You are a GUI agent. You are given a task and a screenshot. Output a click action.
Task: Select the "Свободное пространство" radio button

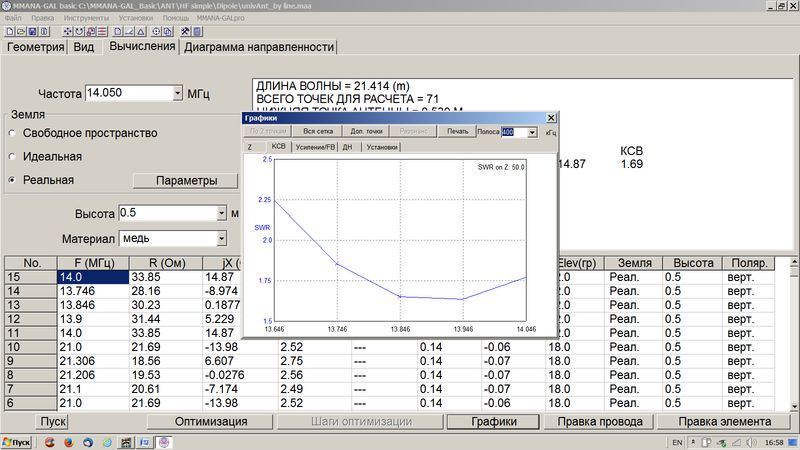pos(12,133)
